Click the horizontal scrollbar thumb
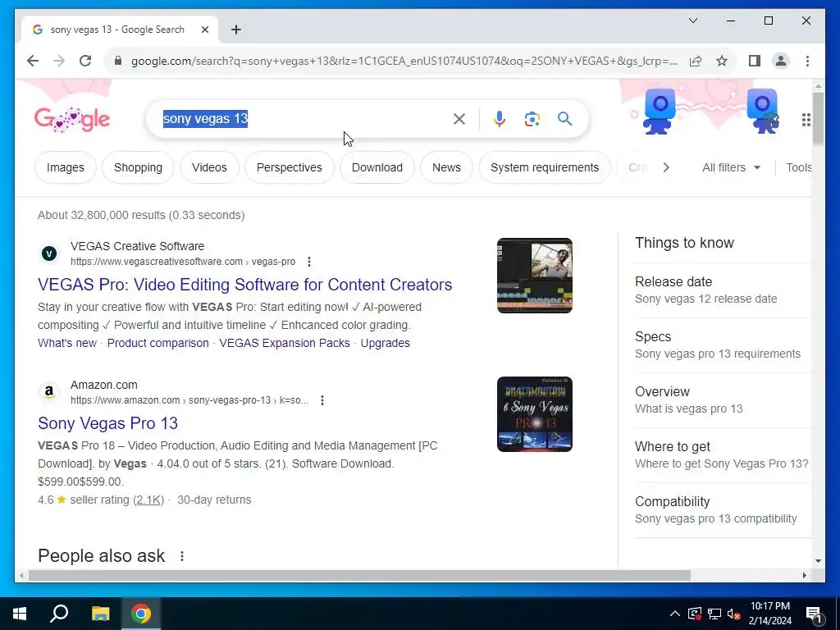Screen dimensions: 840x630 pos(359,575)
